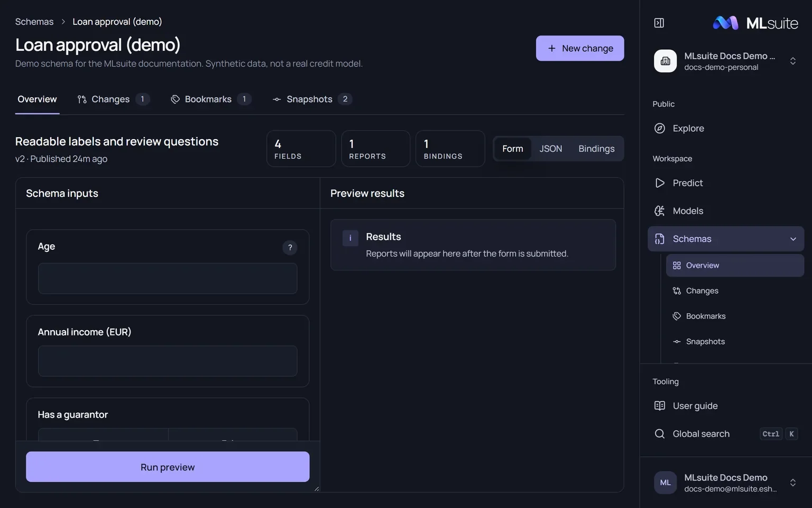Collapse the sidebar panel icon
This screenshot has height=508, width=812.
click(659, 23)
